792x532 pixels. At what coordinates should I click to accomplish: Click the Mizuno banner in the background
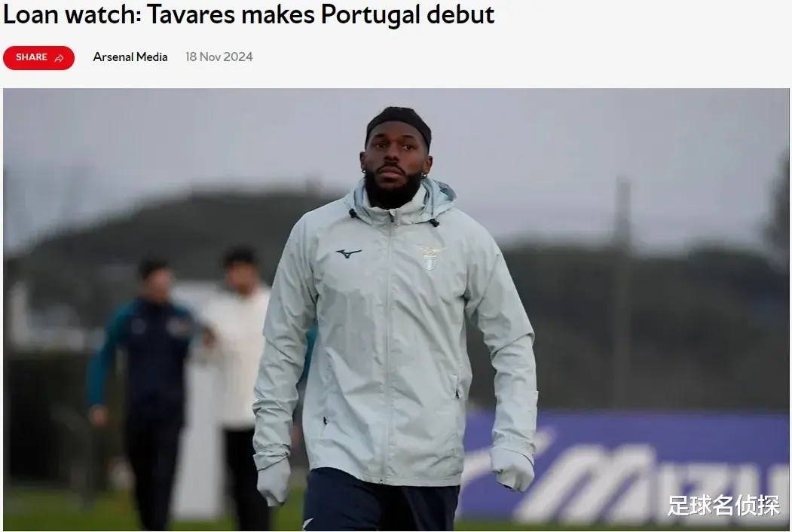(626, 467)
